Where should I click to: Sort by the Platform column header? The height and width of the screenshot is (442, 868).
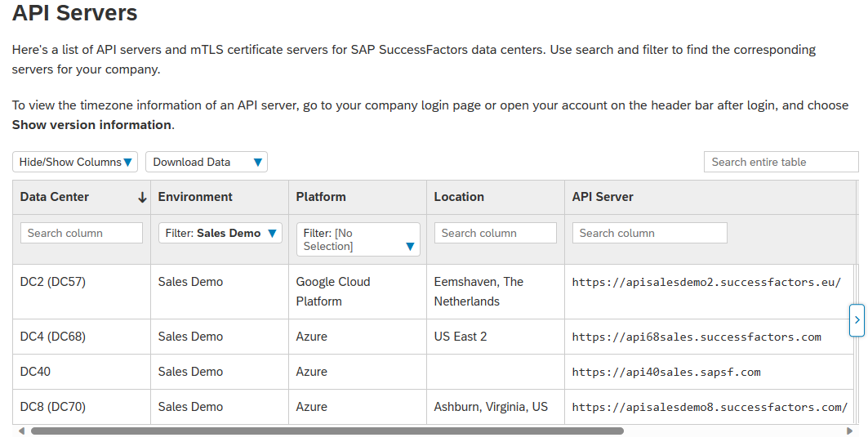click(321, 197)
